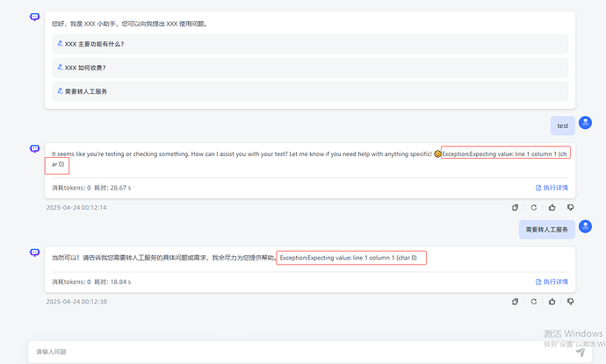
Task: Click the bot avatar beside the 28.67 s reply
Action: pyautogui.click(x=35, y=148)
